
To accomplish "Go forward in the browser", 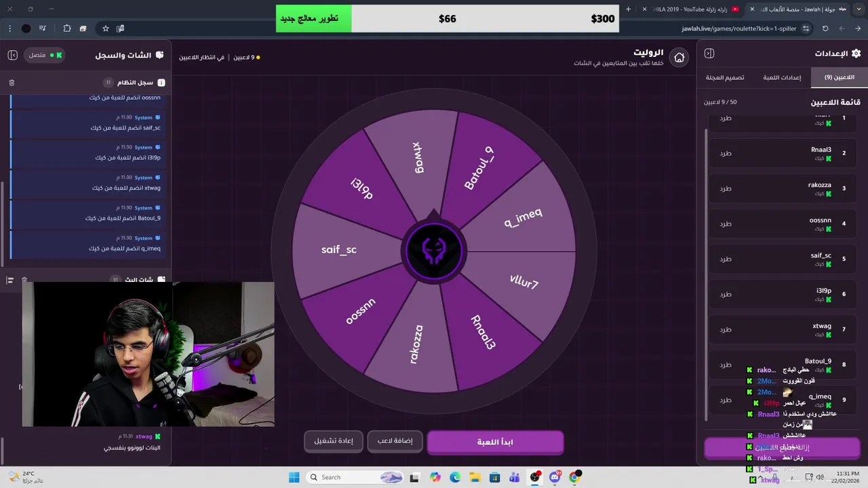I will pyautogui.click(x=842, y=28).
